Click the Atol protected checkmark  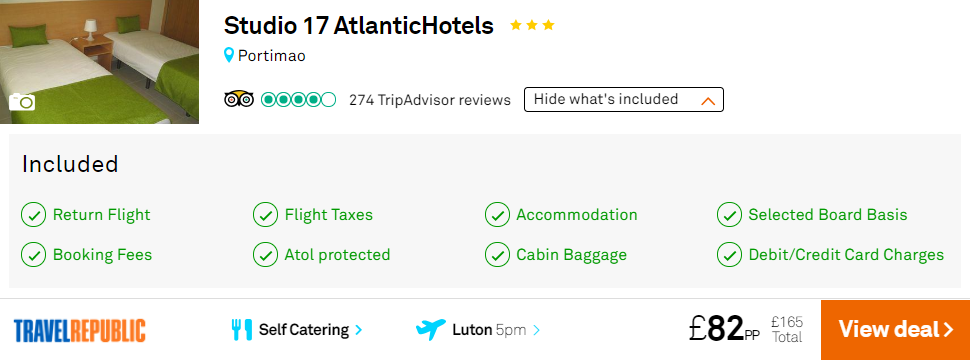coord(265,255)
